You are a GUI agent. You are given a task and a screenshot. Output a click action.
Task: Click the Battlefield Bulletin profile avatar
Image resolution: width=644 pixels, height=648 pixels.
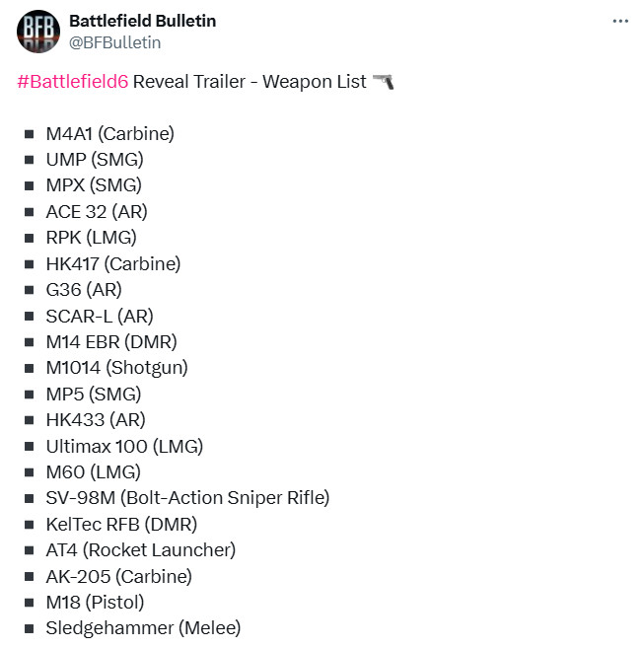(x=38, y=32)
